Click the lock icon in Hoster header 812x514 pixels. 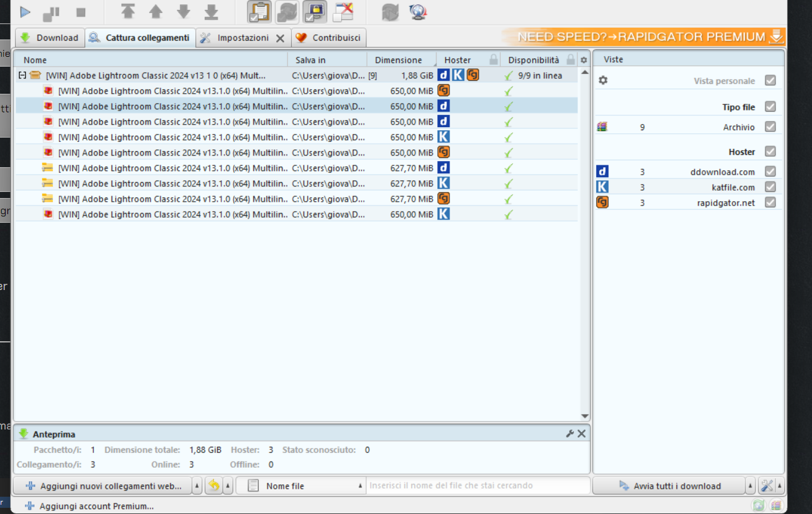(493, 60)
